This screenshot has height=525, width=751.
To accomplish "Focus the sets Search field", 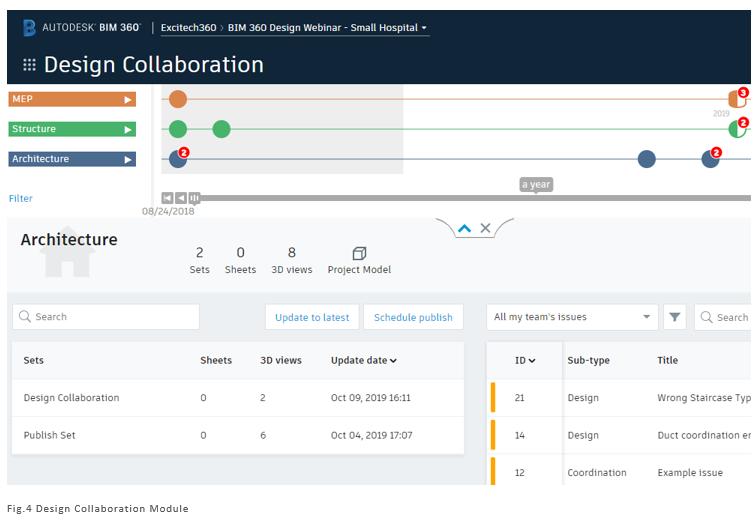I will coord(106,317).
